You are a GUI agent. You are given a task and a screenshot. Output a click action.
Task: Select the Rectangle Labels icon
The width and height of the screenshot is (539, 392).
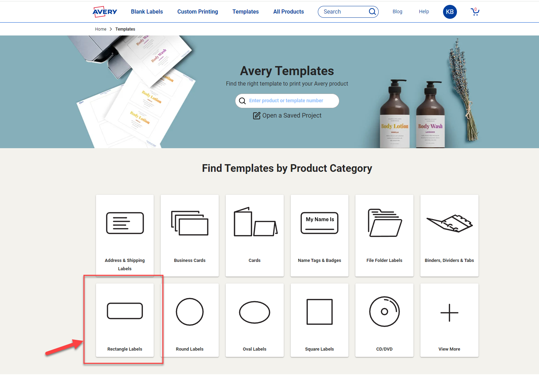125,311
